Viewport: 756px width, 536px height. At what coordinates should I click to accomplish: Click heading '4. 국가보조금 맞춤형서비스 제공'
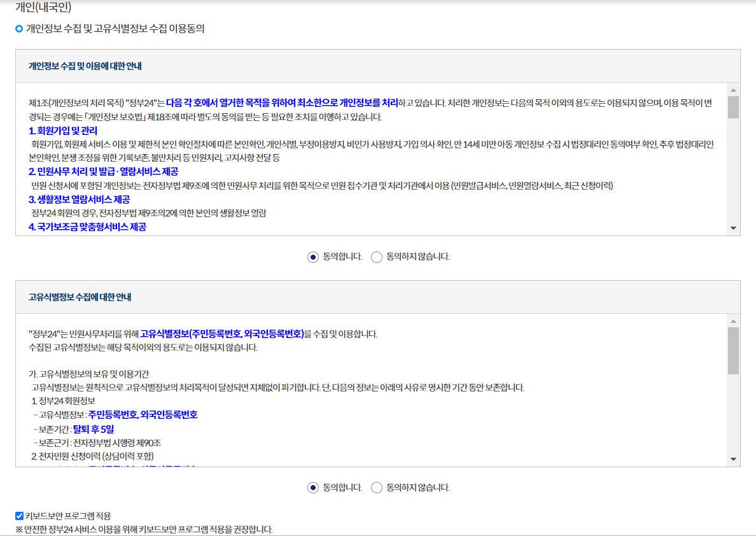coord(88,227)
